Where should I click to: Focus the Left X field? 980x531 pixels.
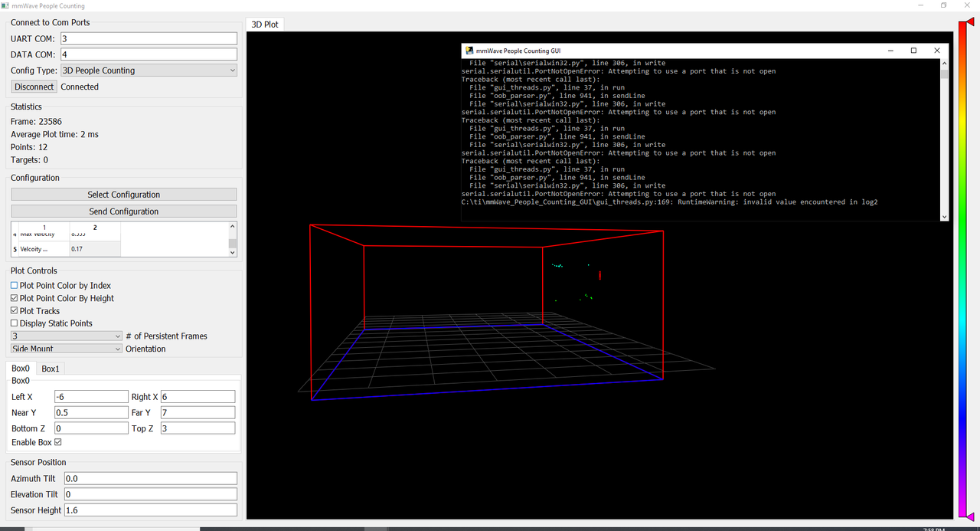(x=91, y=397)
